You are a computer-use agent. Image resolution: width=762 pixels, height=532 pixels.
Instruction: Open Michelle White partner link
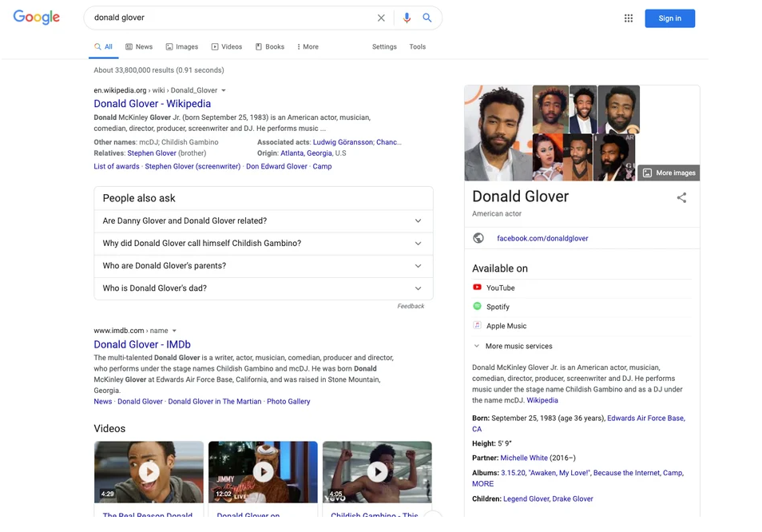click(524, 458)
